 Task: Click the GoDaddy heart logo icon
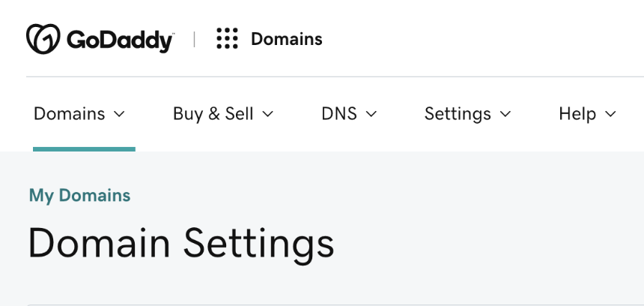pos(42,39)
